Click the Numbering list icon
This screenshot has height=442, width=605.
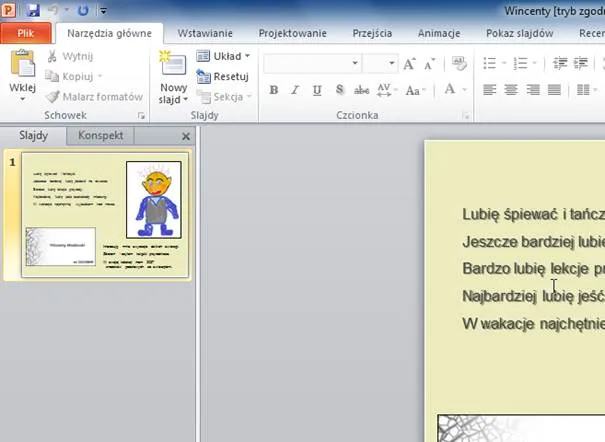point(520,63)
